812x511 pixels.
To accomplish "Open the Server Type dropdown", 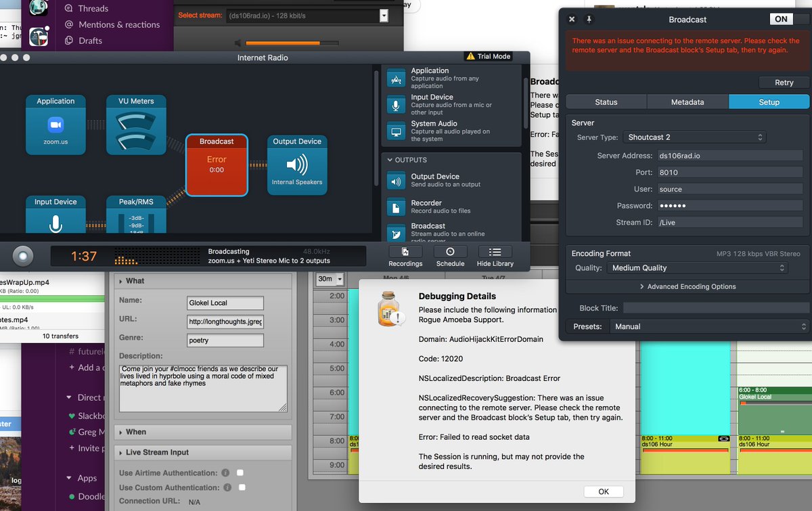I will 694,137.
